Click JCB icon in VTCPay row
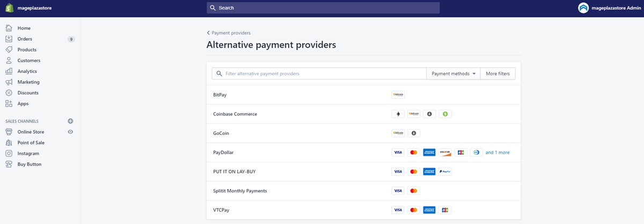The image size is (644, 224). click(x=445, y=210)
